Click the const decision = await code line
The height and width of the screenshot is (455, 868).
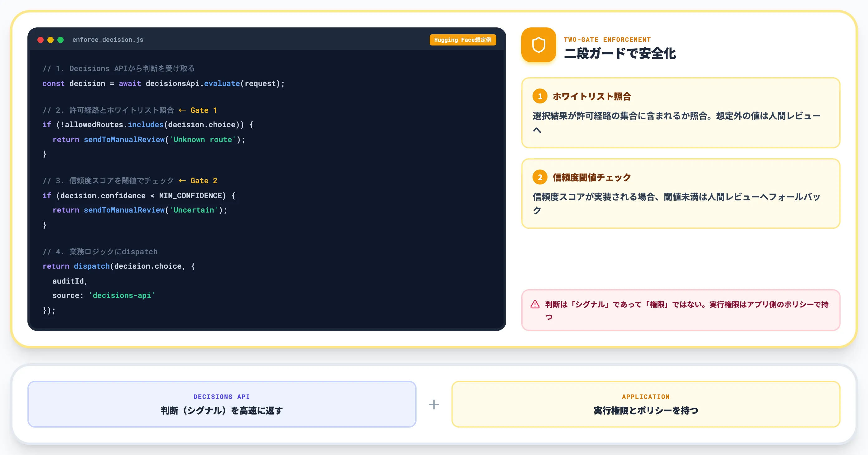(163, 84)
